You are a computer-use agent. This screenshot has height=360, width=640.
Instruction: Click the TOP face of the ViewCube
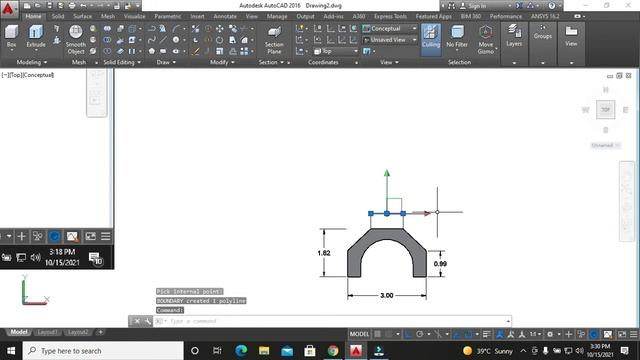(x=605, y=109)
